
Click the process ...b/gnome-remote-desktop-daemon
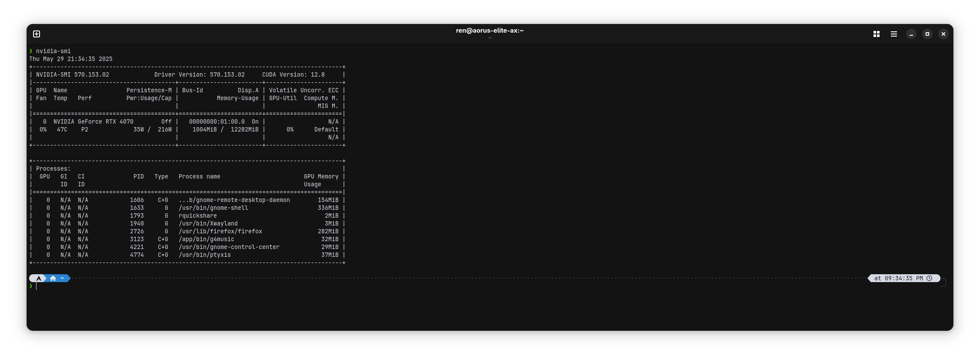(234, 200)
